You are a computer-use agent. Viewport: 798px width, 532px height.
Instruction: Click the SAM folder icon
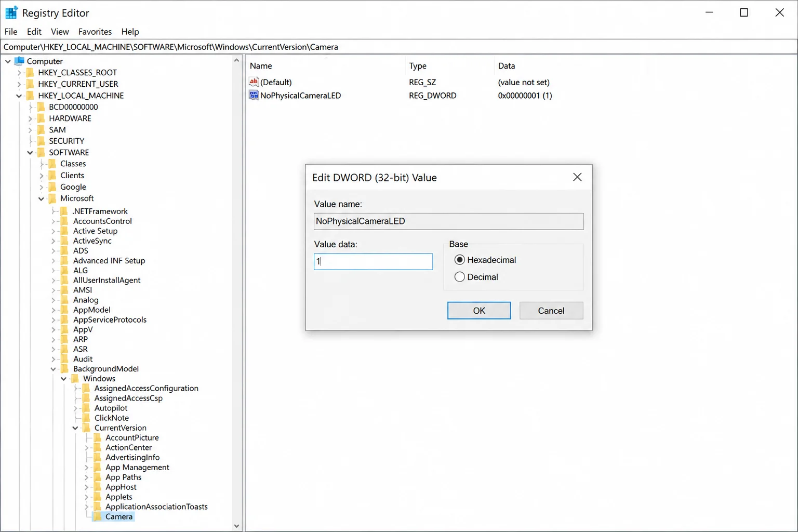42,129
